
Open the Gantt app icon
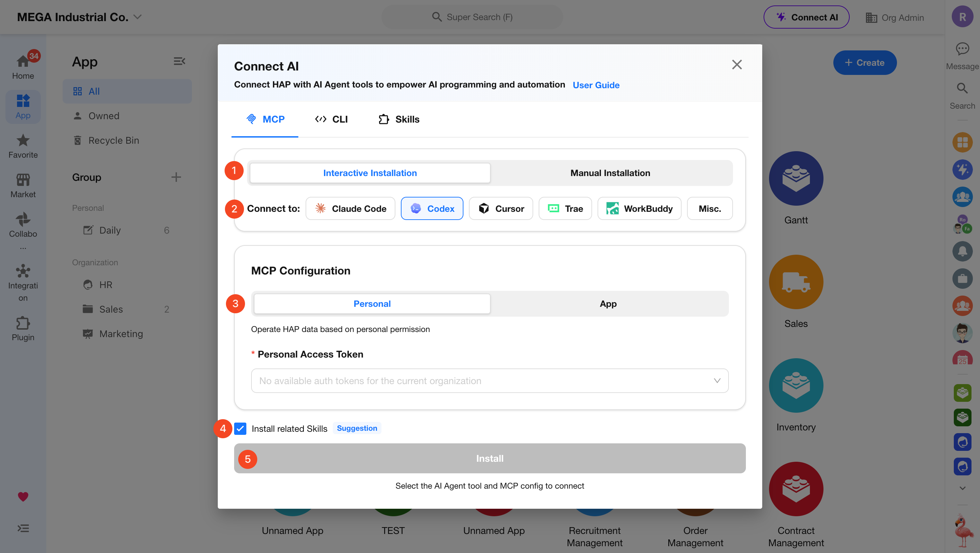796,178
